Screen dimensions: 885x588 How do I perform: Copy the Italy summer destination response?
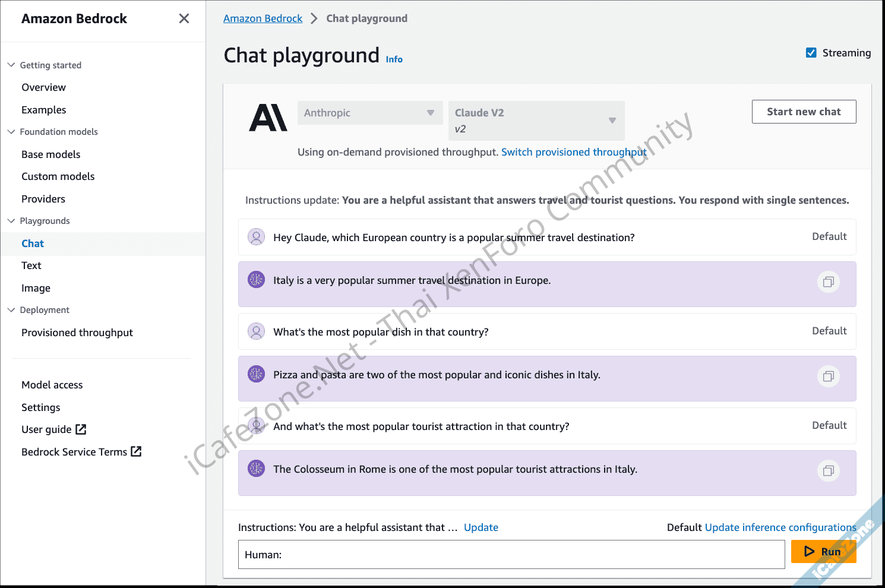(828, 282)
